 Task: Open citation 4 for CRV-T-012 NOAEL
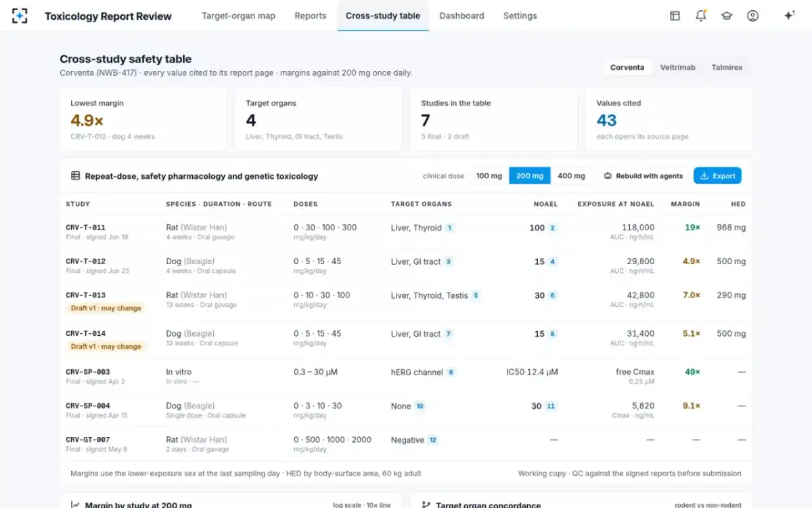coord(552,261)
